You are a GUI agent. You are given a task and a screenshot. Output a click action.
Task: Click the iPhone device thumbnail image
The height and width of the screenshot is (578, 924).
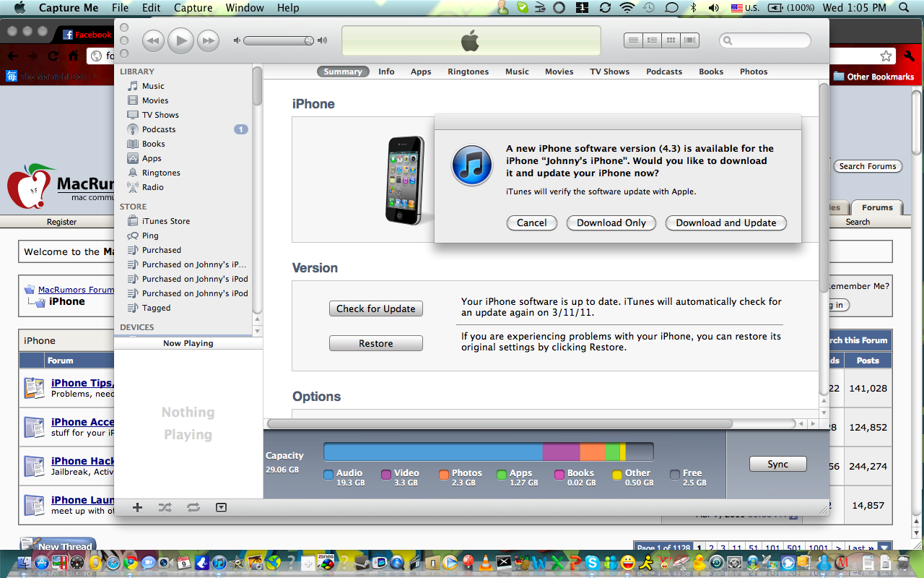pyautogui.click(x=406, y=179)
